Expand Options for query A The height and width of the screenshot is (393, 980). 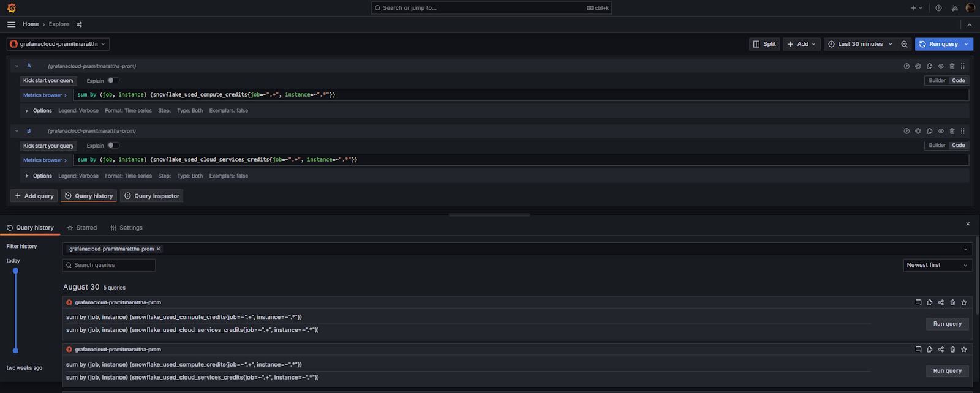[x=38, y=111]
